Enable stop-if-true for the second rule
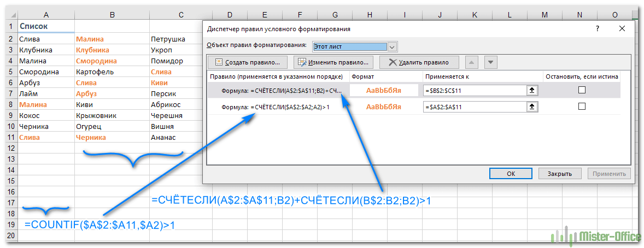The image size is (644, 248). [582, 107]
